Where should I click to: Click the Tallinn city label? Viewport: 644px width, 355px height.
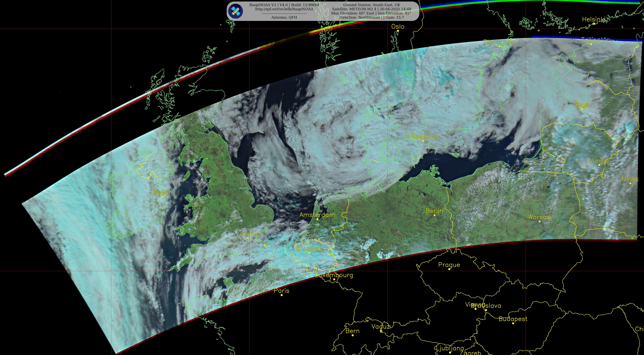coord(591,40)
